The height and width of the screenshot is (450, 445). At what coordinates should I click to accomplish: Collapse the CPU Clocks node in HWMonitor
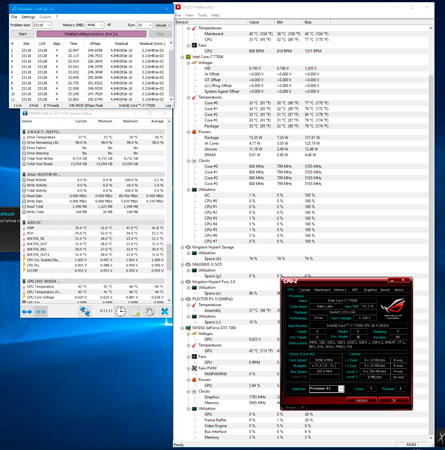point(189,161)
